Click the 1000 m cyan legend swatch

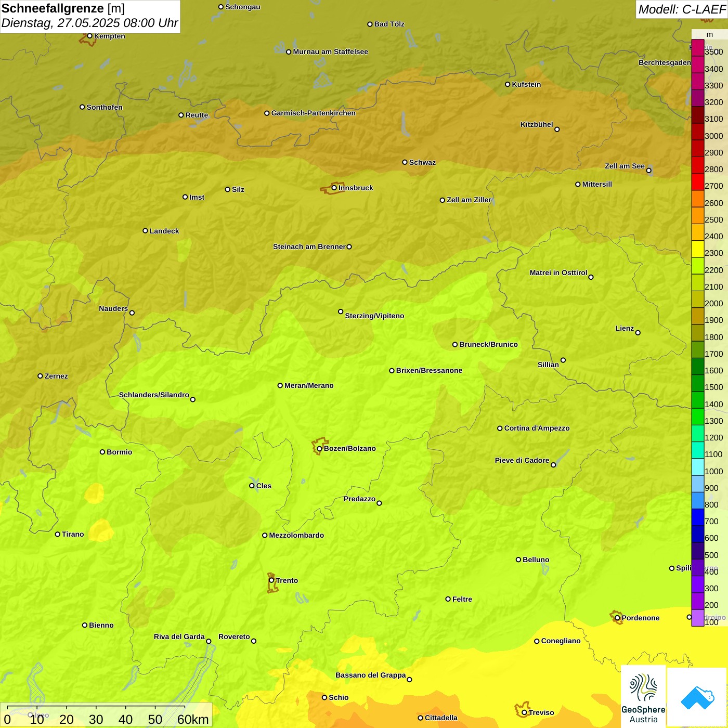(697, 467)
